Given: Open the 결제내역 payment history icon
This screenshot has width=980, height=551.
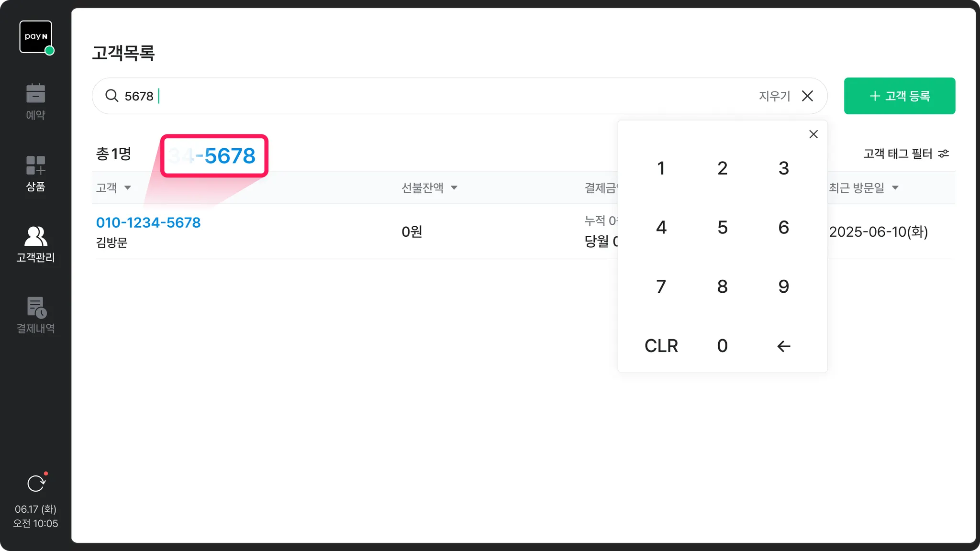Looking at the screenshot, I should coord(36,308).
